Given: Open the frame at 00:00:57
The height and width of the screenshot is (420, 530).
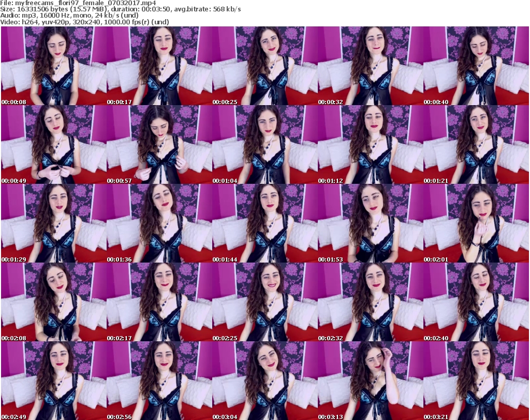Looking at the screenshot, I should click(159, 144).
